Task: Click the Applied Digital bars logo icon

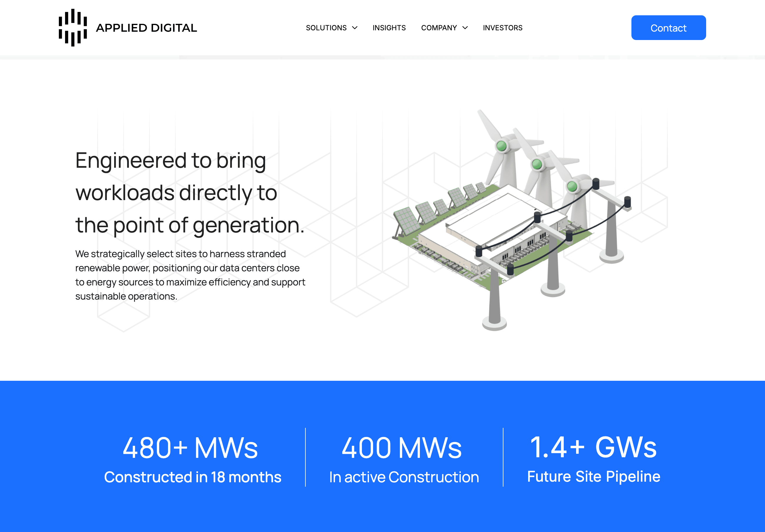Action: [73, 28]
